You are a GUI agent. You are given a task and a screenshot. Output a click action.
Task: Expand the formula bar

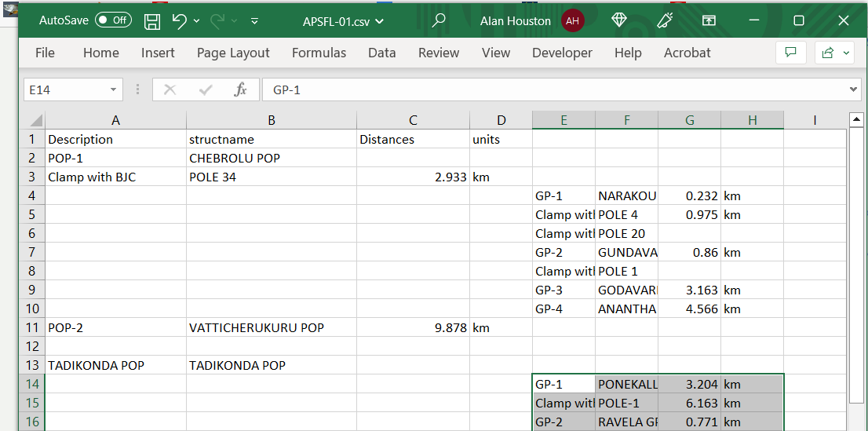pyautogui.click(x=855, y=90)
